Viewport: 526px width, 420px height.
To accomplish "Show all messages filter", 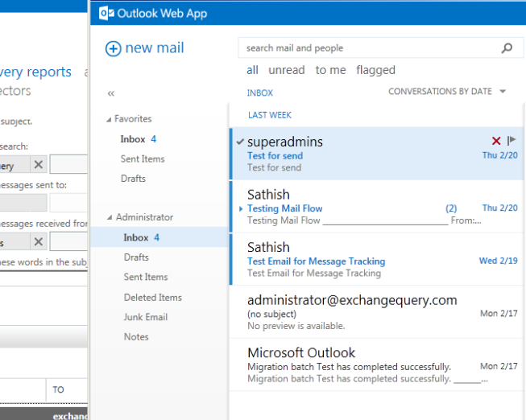I will [252, 70].
